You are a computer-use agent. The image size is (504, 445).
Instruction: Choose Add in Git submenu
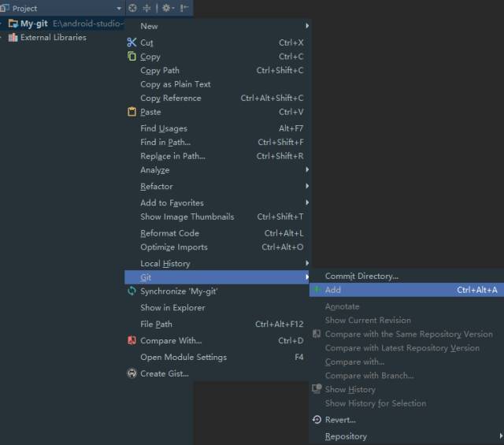(406, 290)
